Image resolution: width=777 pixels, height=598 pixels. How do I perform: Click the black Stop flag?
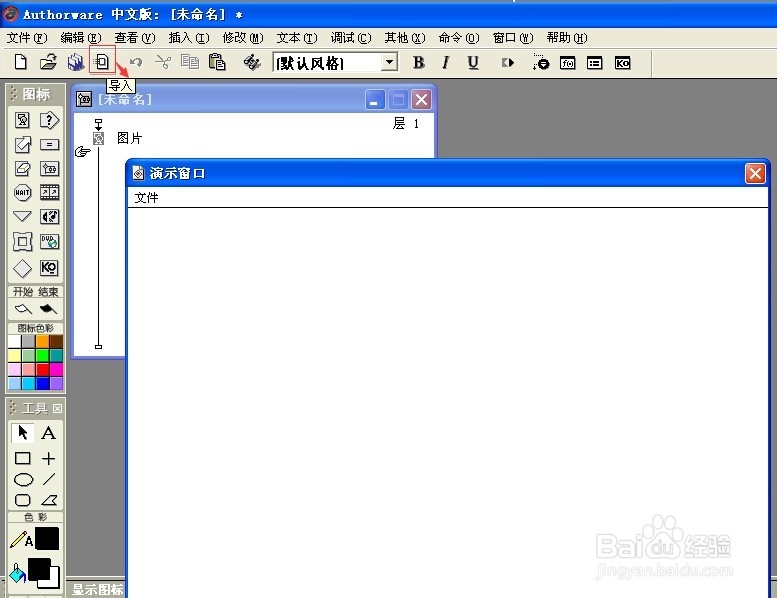[48, 309]
